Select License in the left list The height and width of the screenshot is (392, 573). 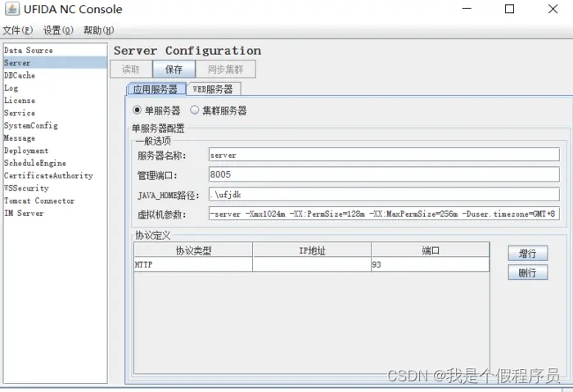(55, 100)
